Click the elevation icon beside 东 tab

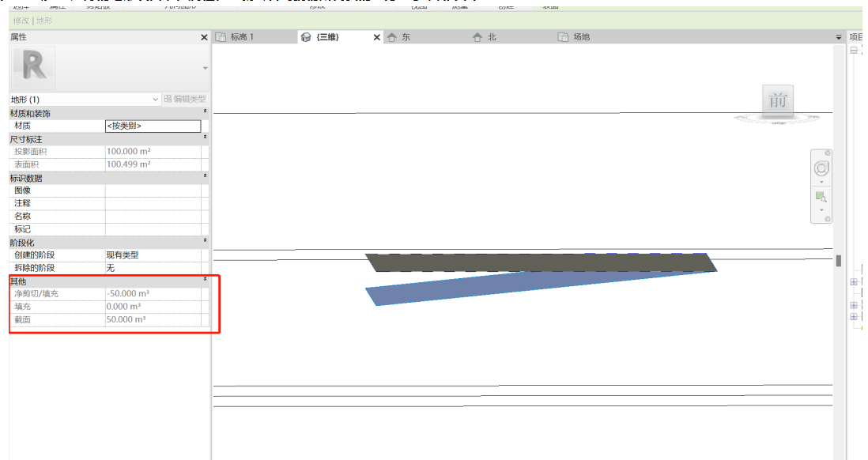pyautogui.click(x=392, y=37)
